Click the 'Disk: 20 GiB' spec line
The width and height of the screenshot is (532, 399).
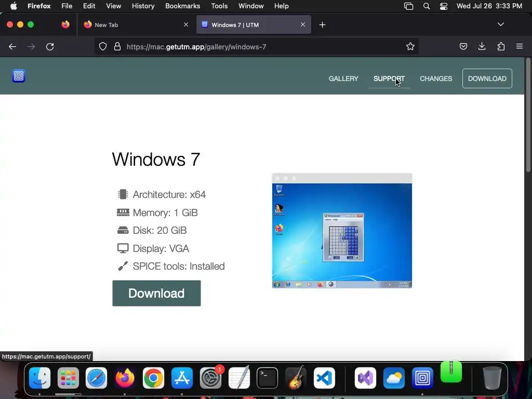point(152,230)
